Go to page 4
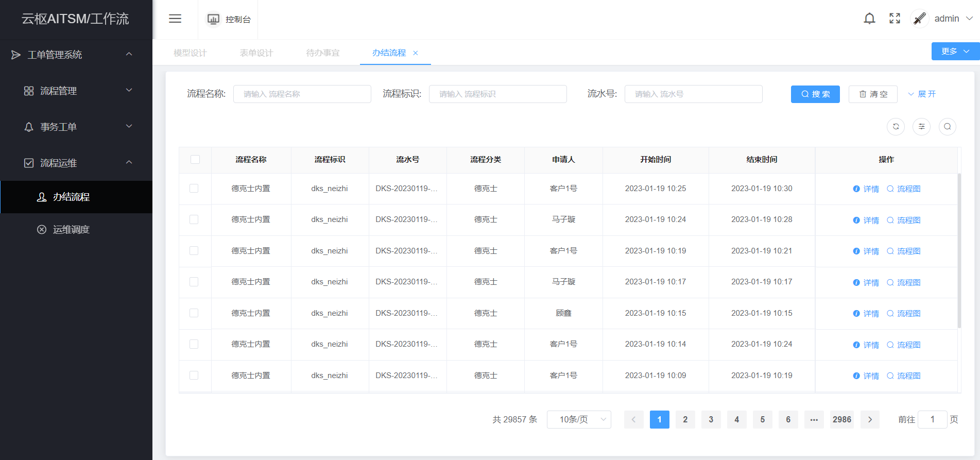Screen dimensions: 980x460 coord(736,419)
